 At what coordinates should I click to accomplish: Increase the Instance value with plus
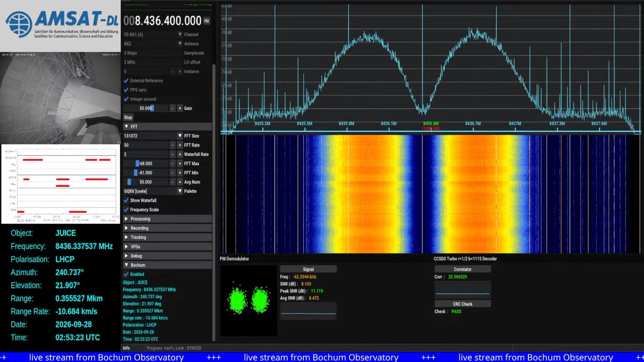180,71
